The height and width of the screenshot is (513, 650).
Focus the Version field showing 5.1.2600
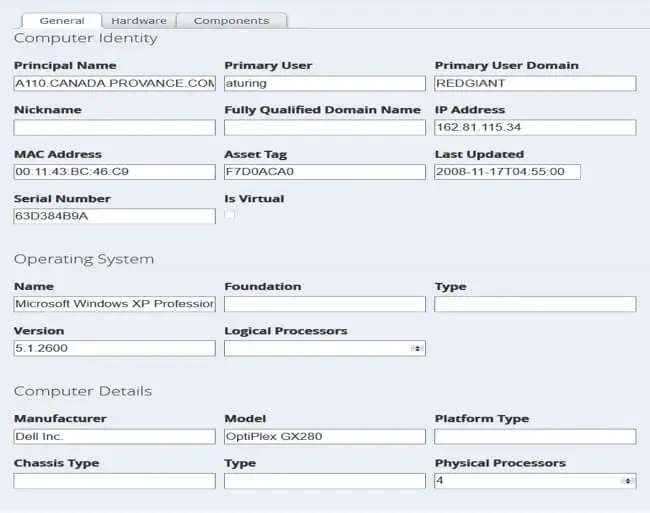pyautogui.click(x=114, y=348)
